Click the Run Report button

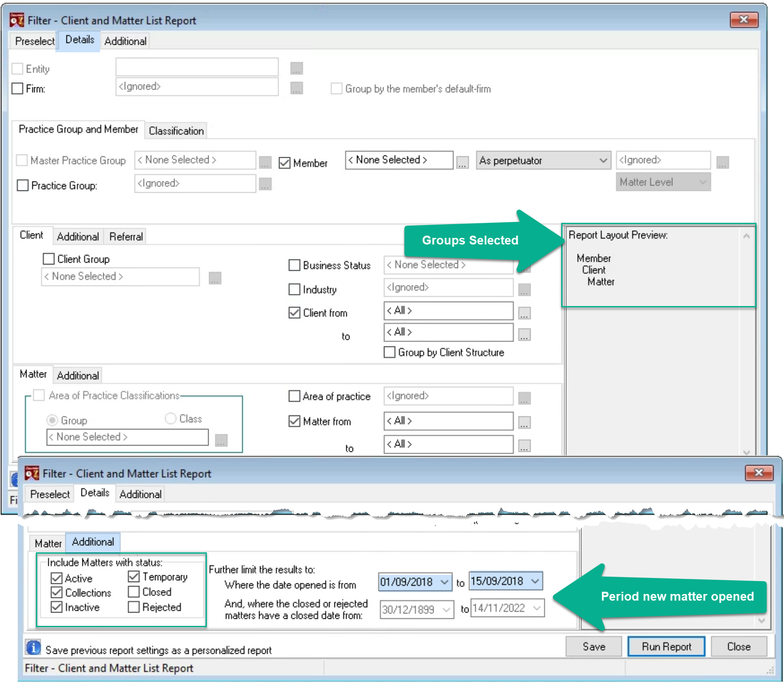pos(666,647)
